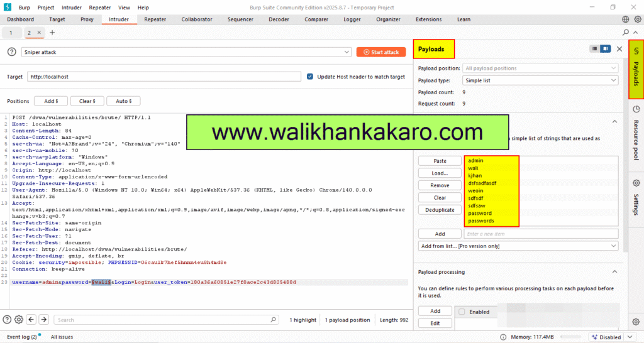Add a new Intruder tab with plus
The height and width of the screenshot is (343, 644).
[x=52, y=33]
